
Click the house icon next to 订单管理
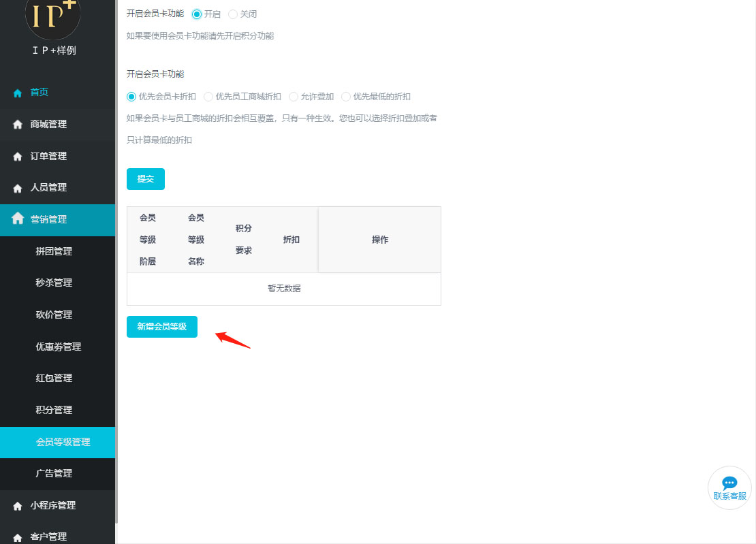click(18, 157)
